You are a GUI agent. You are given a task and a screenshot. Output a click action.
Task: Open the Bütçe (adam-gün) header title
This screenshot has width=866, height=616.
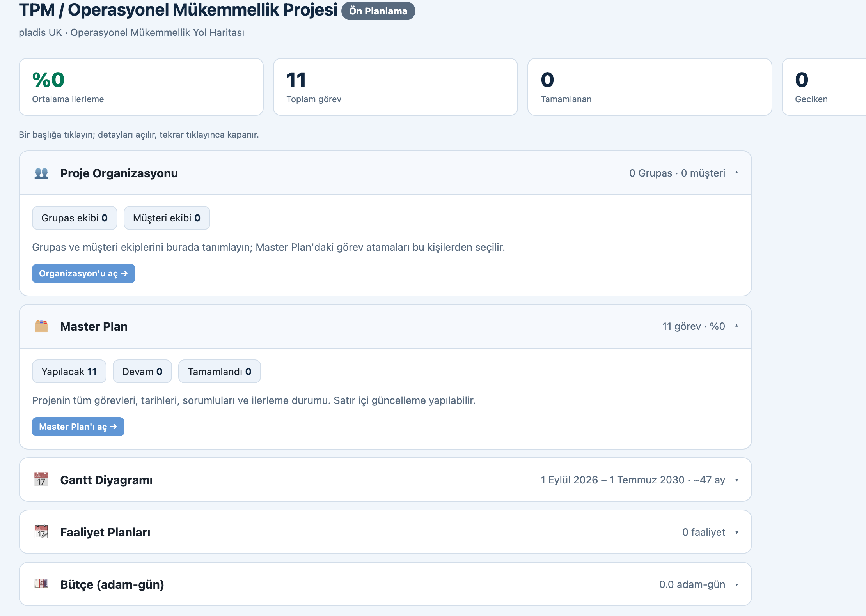pyautogui.click(x=112, y=584)
